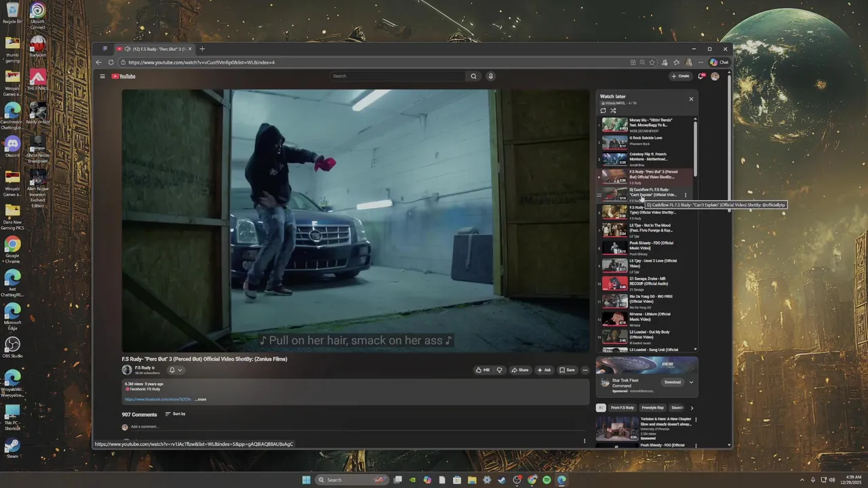This screenshot has width=868, height=488.
Task: Mute the tab via speaker icon
Action: (x=127, y=49)
